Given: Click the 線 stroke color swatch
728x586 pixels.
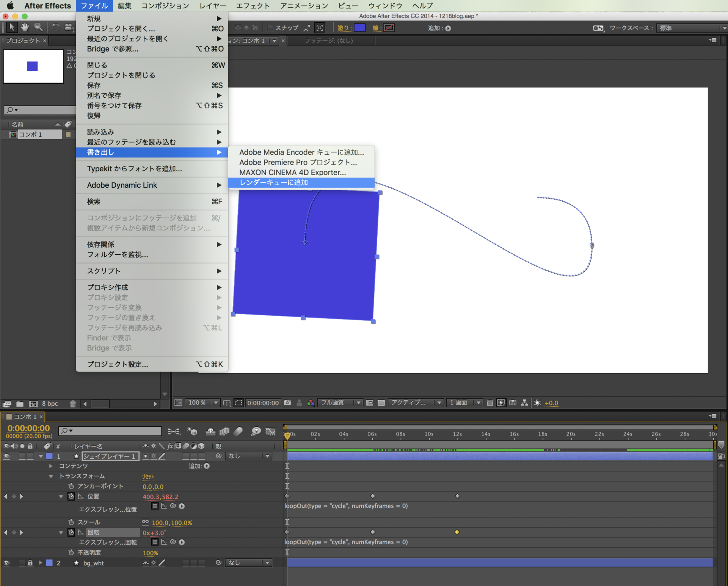Looking at the screenshot, I should (389, 28).
